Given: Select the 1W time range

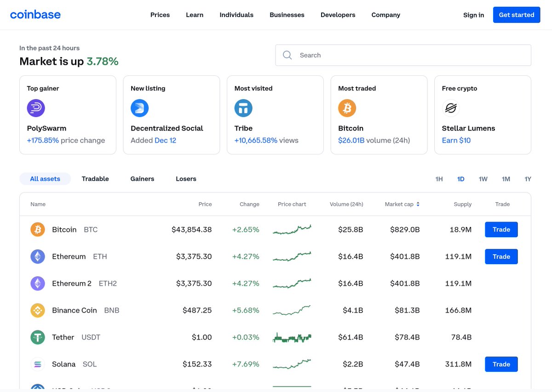Looking at the screenshot, I should click(x=483, y=179).
